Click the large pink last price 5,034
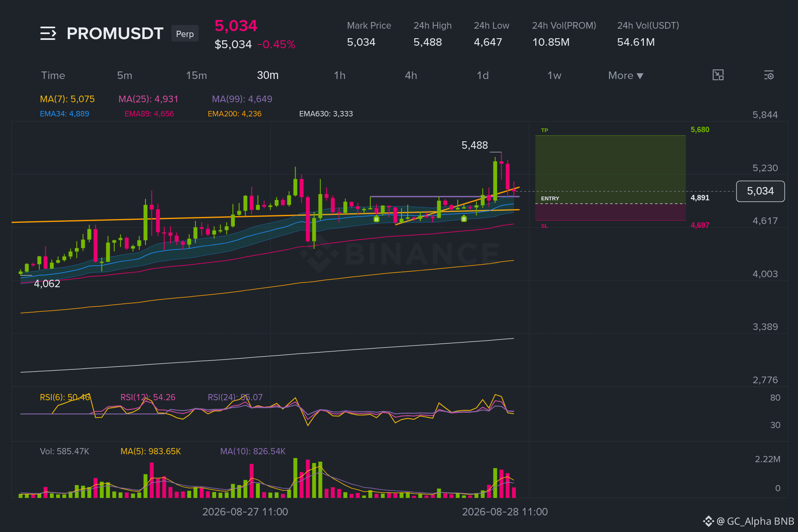 tap(236, 26)
